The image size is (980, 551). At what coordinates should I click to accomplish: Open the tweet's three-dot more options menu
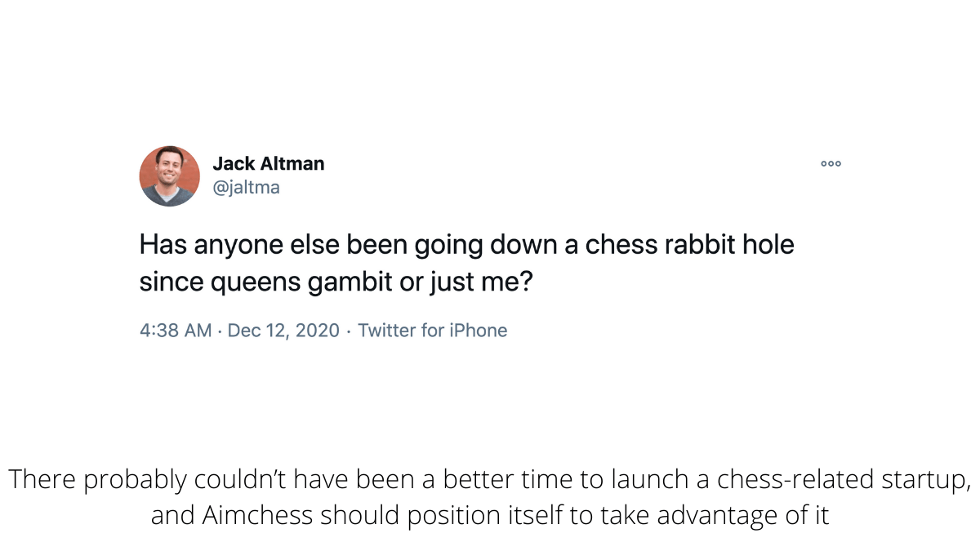tap(831, 164)
